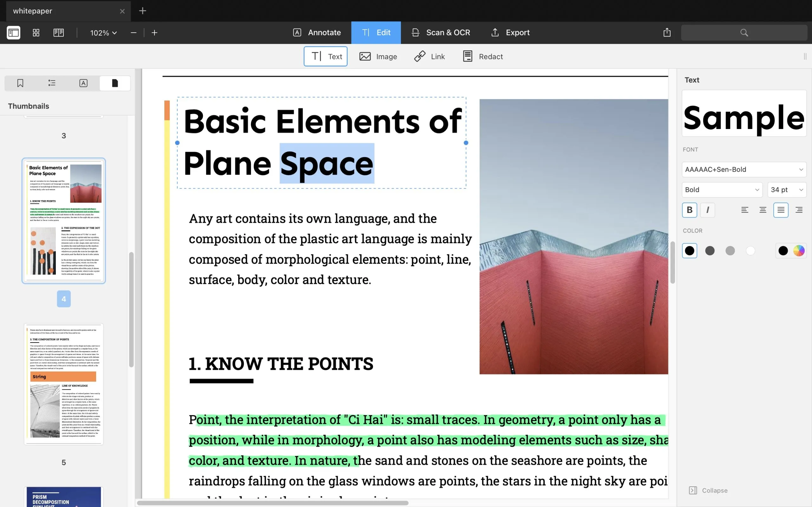The height and width of the screenshot is (507, 812).
Task: Show the outline list sidebar tab
Action: [52, 83]
